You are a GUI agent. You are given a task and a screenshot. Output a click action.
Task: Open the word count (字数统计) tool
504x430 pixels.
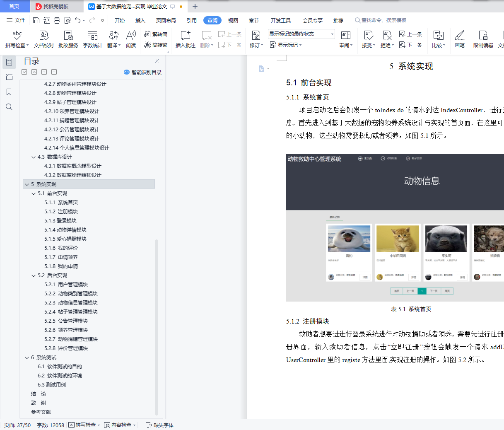click(92, 39)
